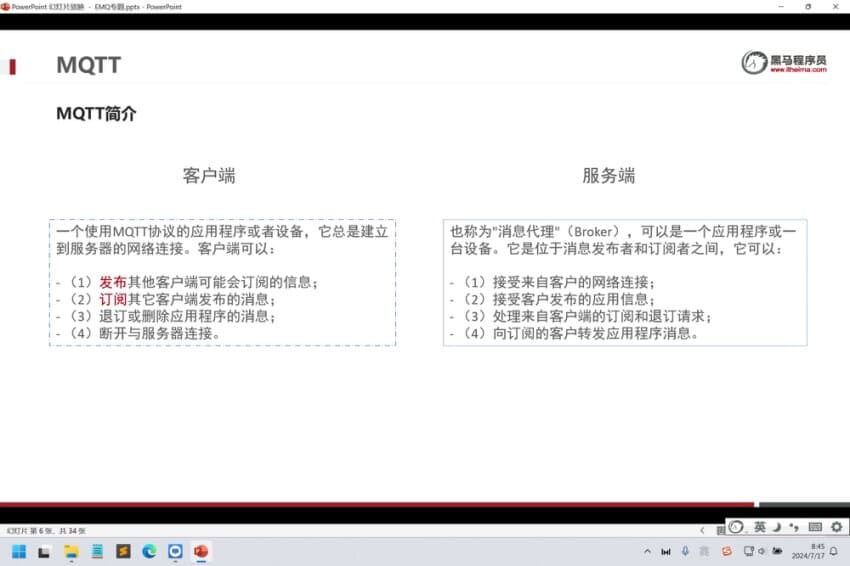Open the clock and date flyout
This screenshot has width=850, height=566.
point(808,551)
